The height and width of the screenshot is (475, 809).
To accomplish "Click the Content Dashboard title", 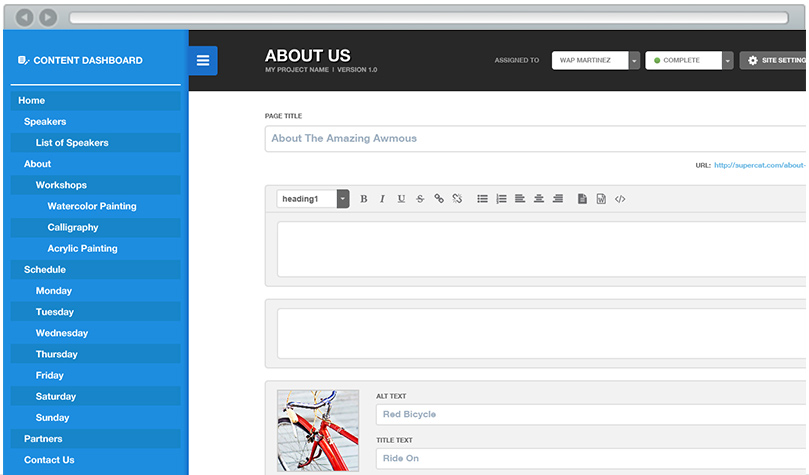I will (88, 60).
